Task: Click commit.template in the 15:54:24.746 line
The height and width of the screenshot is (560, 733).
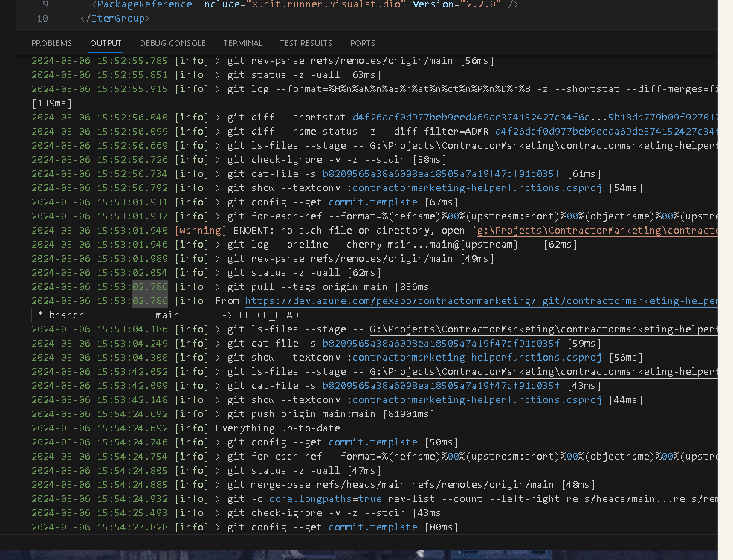Action: [373, 442]
